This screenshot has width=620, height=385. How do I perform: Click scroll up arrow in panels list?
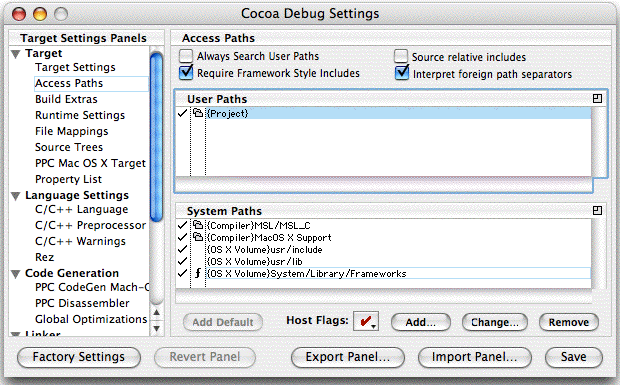tap(157, 313)
